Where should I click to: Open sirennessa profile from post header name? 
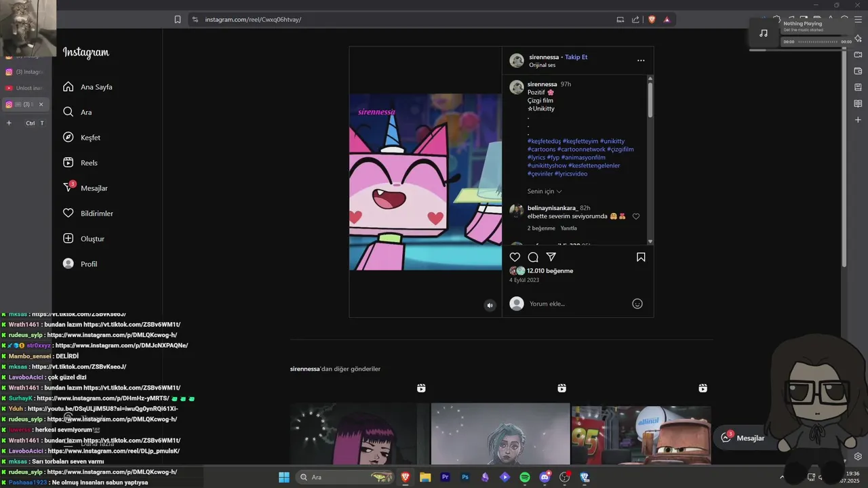coord(544,57)
